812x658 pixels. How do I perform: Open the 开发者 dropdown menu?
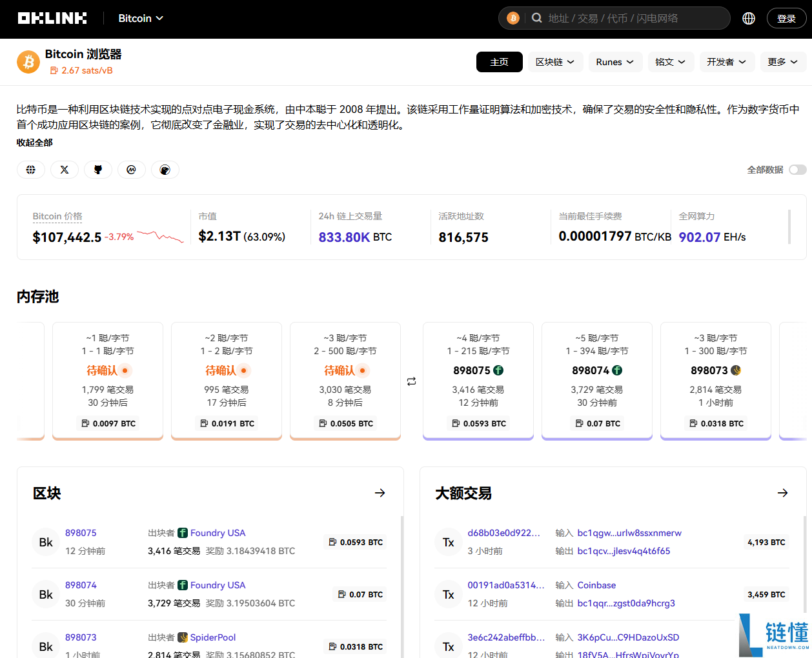pyautogui.click(x=727, y=62)
